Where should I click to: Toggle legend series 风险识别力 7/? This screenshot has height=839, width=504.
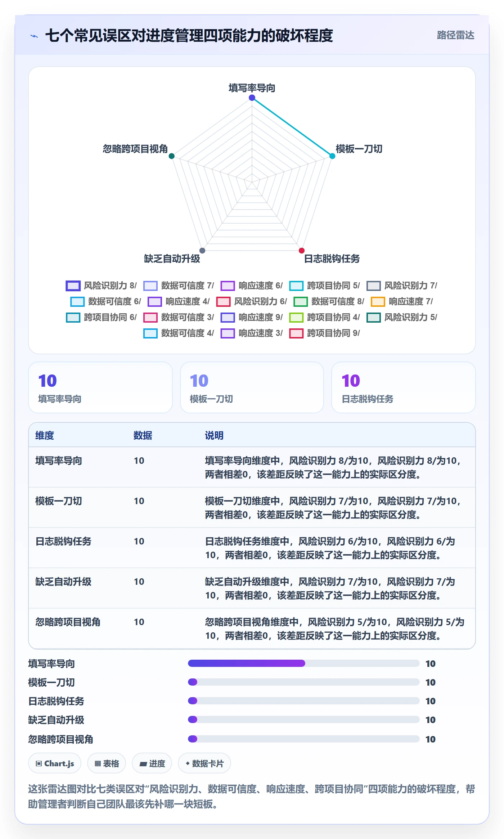pos(402,286)
